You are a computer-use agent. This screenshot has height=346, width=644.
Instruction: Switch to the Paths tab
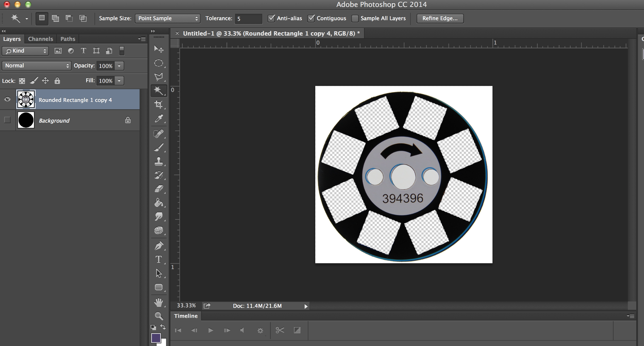click(x=68, y=39)
